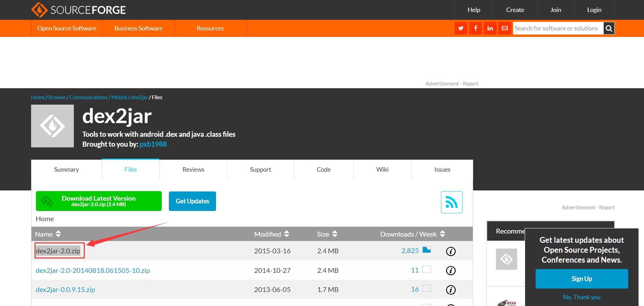Viewport: 644px width, 306px height.
Task: Click the 11 downloads count link
Action: click(x=415, y=270)
